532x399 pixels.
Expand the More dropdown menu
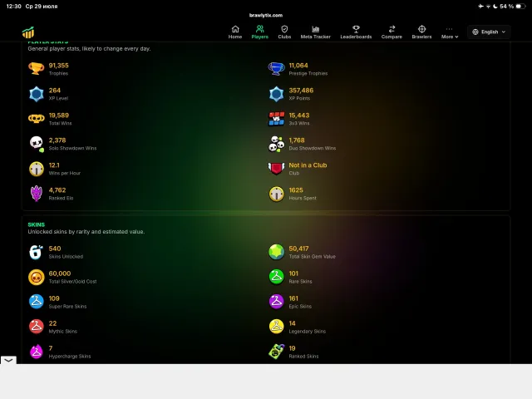pyautogui.click(x=450, y=32)
